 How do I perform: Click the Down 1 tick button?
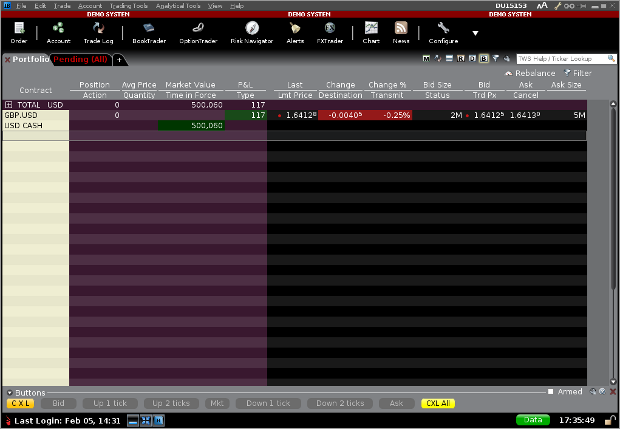point(268,403)
